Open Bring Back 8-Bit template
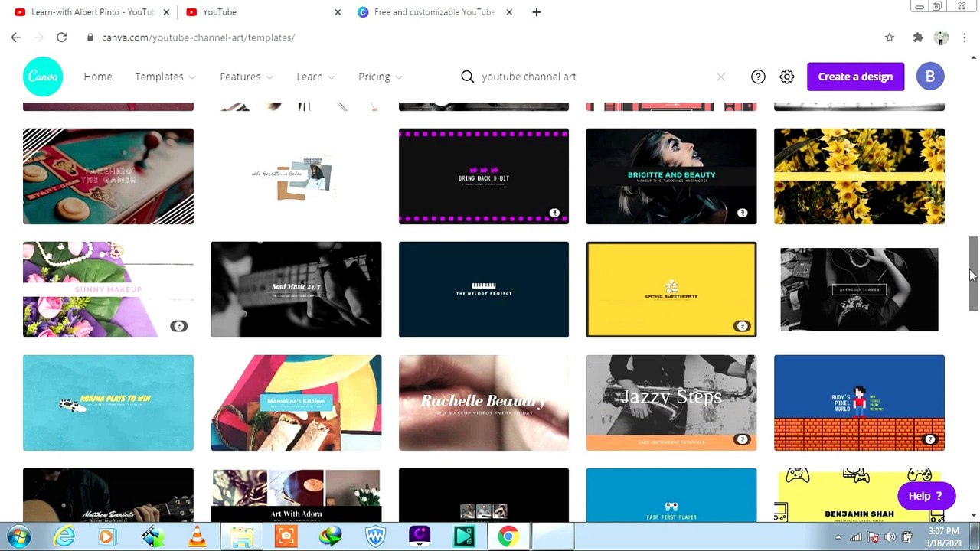Screen dimensions: 980x551 (x=484, y=176)
